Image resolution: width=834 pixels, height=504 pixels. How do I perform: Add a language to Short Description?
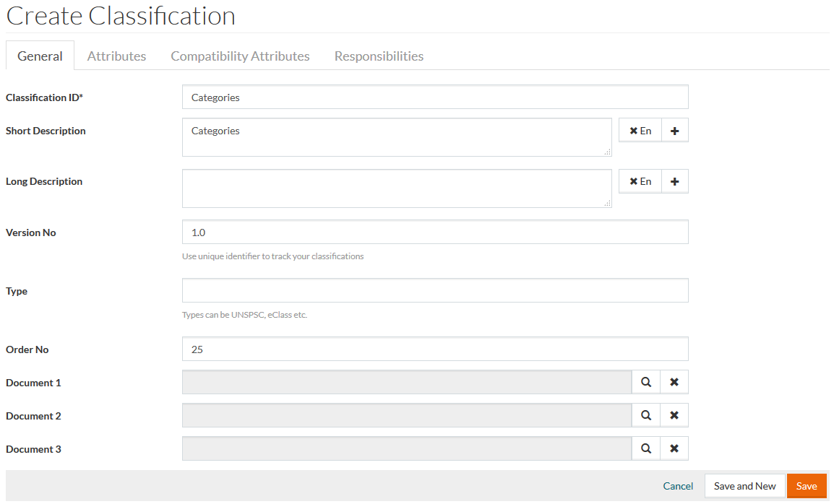[x=675, y=131]
